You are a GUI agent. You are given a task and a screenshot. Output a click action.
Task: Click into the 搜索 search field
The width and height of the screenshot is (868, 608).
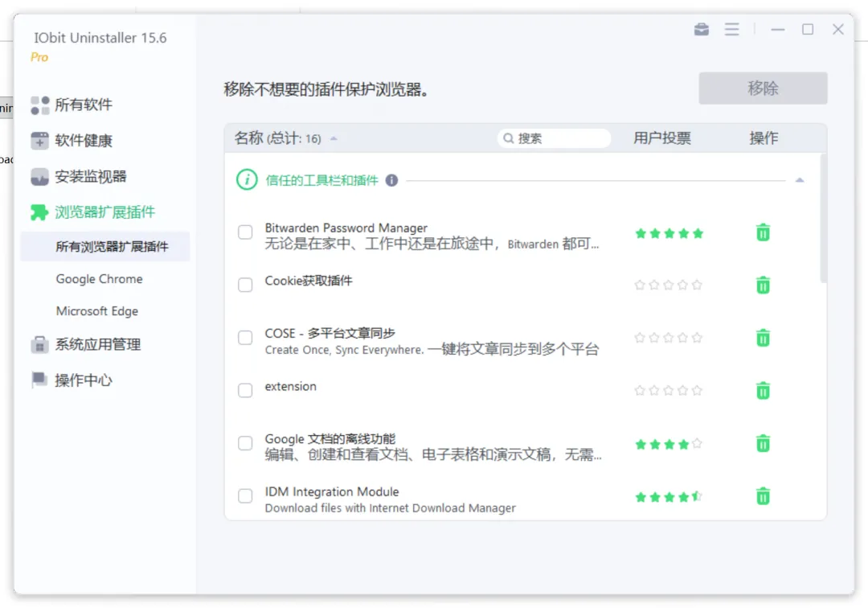click(554, 138)
